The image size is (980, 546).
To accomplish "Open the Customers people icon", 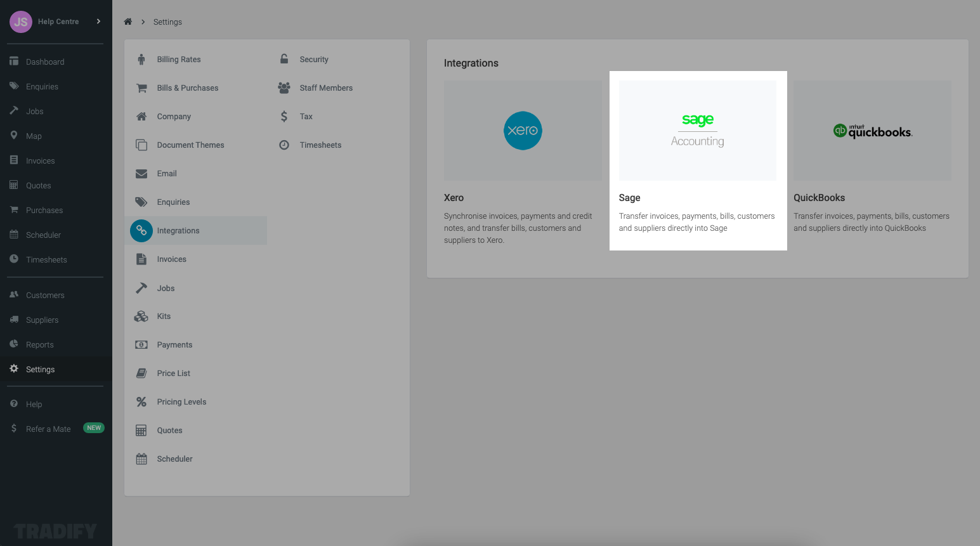I will pos(14,294).
